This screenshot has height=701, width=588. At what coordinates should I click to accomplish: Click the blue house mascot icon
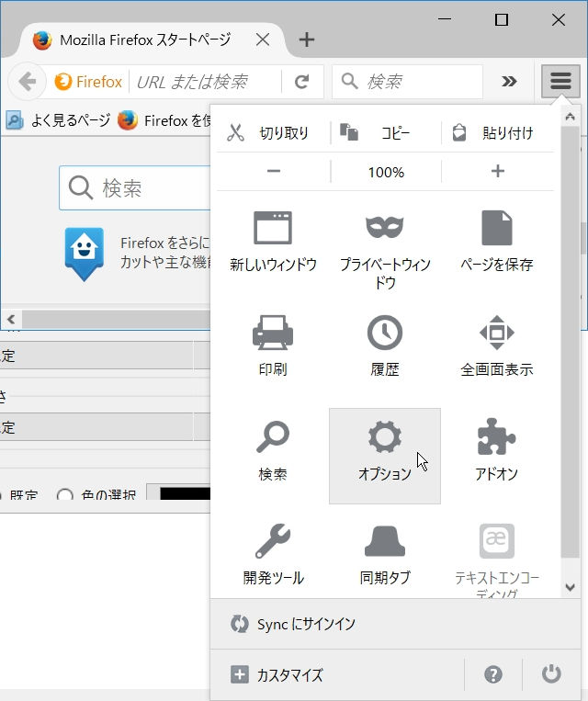click(x=84, y=254)
